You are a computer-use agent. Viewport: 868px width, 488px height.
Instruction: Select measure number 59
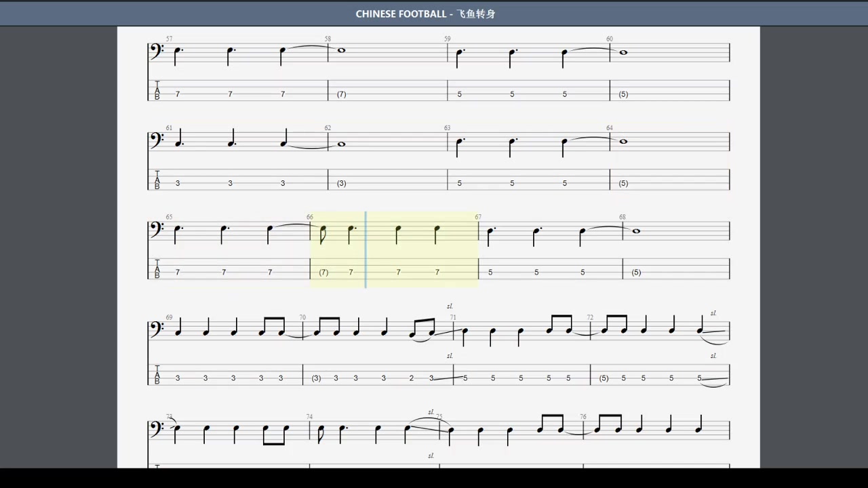click(x=448, y=39)
